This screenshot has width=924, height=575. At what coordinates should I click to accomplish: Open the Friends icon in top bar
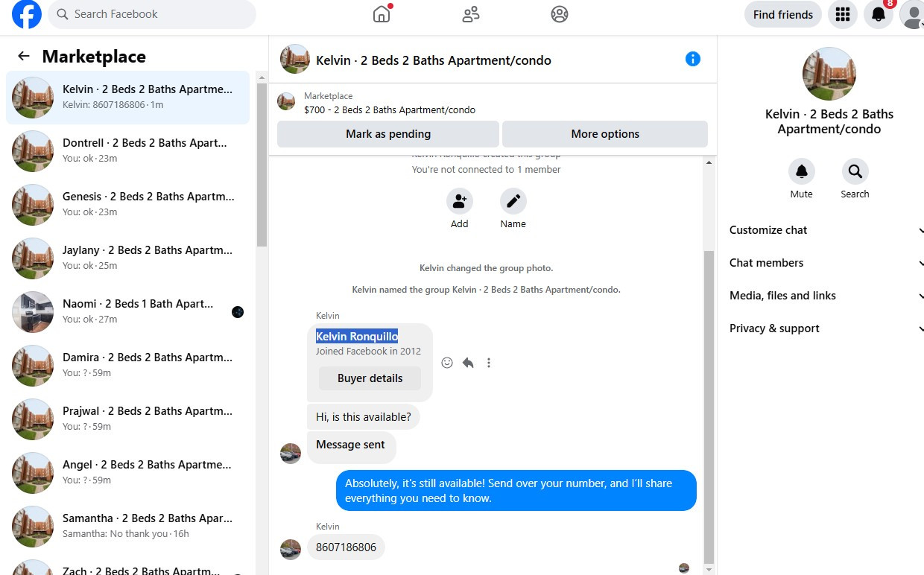tap(471, 14)
